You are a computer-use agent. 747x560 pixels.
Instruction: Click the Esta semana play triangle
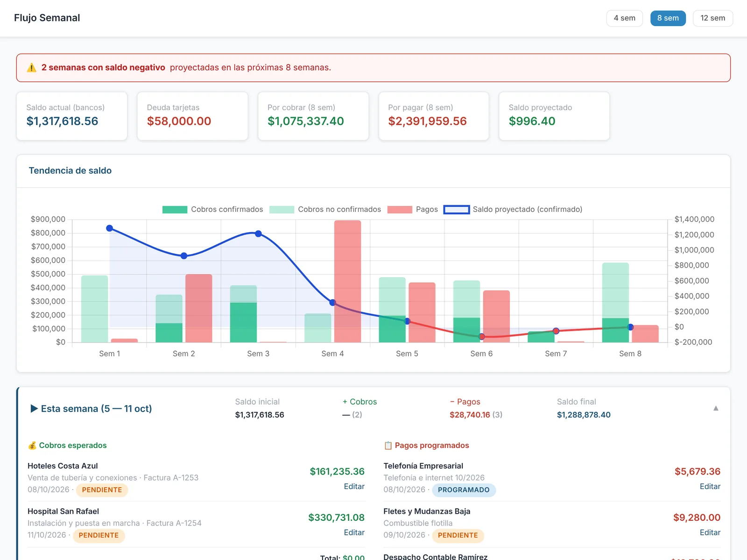point(34,409)
